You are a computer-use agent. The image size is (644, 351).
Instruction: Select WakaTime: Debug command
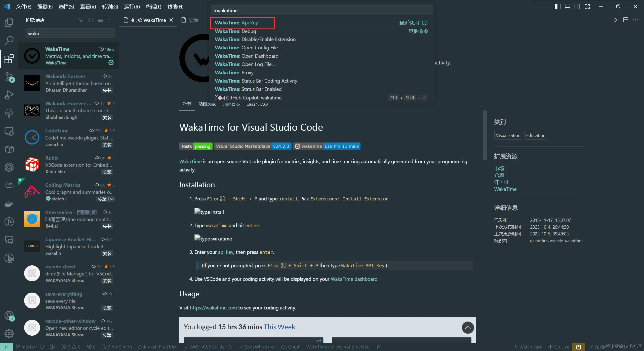tap(321, 31)
